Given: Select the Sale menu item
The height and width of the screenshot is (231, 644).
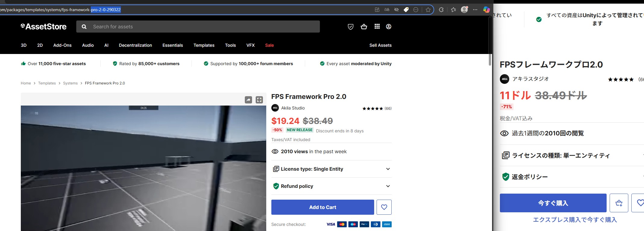Looking at the screenshot, I should tap(269, 45).
